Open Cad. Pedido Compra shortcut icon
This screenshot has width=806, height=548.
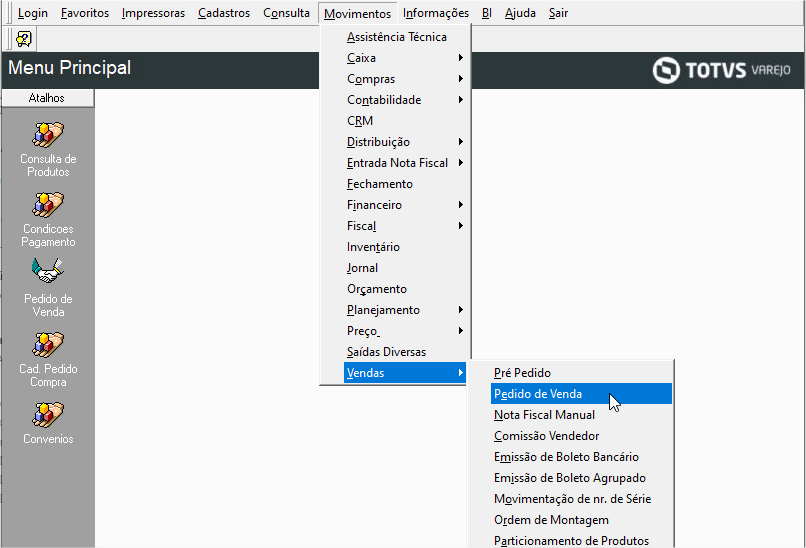(48, 345)
